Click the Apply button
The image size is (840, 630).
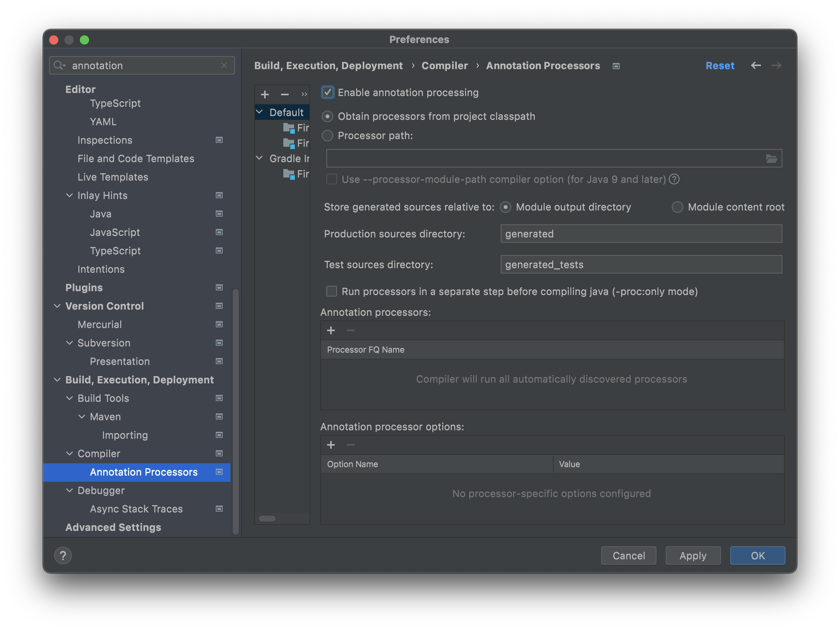693,555
